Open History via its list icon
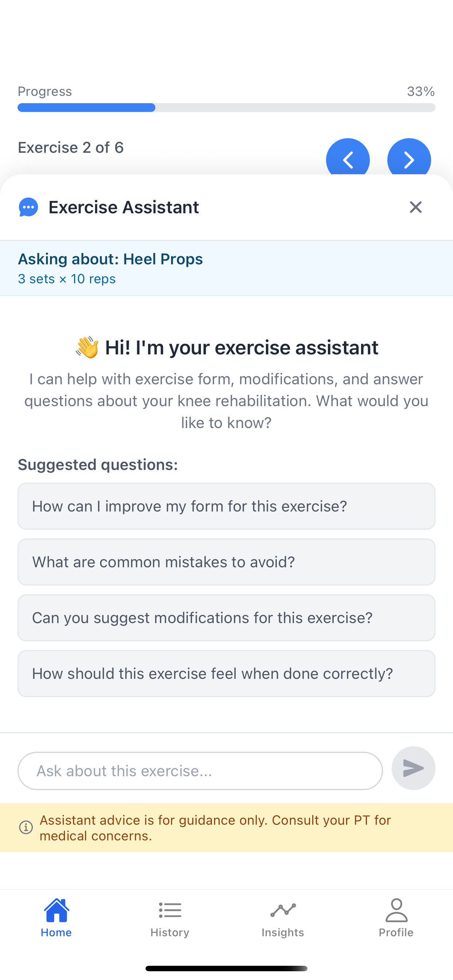The width and height of the screenshot is (453, 980). 170,909
